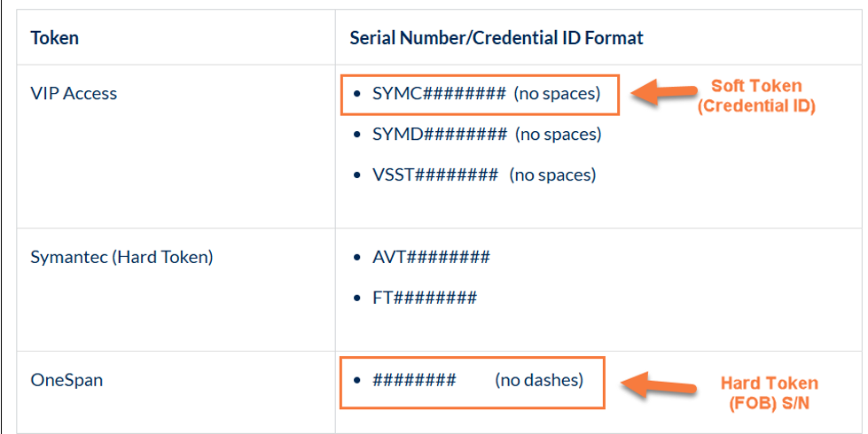
Task: Select the "OneSpan" token cell
Action: click(x=66, y=380)
